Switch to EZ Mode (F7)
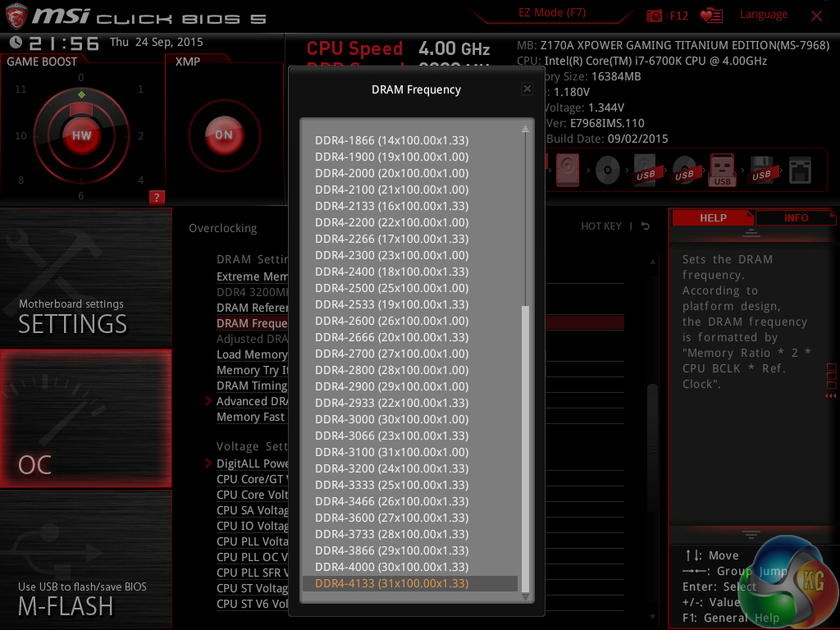Image resolution: width=840 pixels, height=630 pixels. pos(552,13)
